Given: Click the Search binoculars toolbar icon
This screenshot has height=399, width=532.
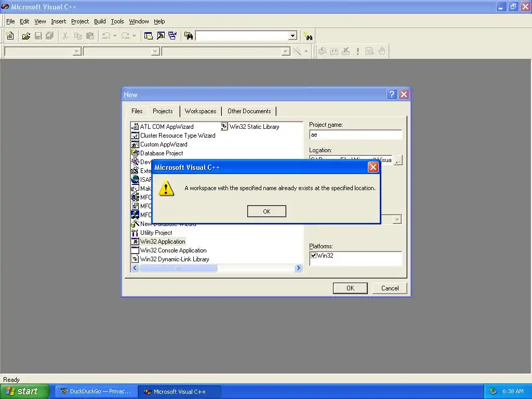Looking at the screenshot, I should click(309, 36).
